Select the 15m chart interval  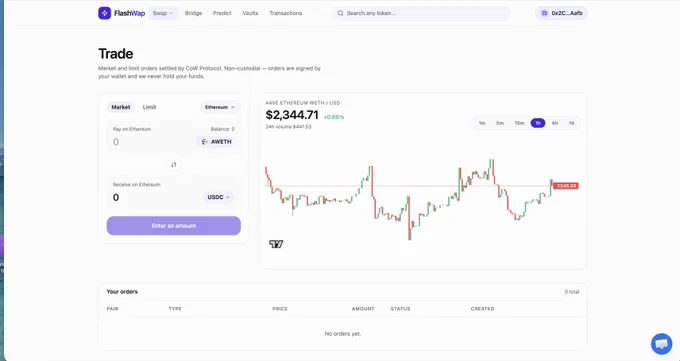click(x=520, y=123)
